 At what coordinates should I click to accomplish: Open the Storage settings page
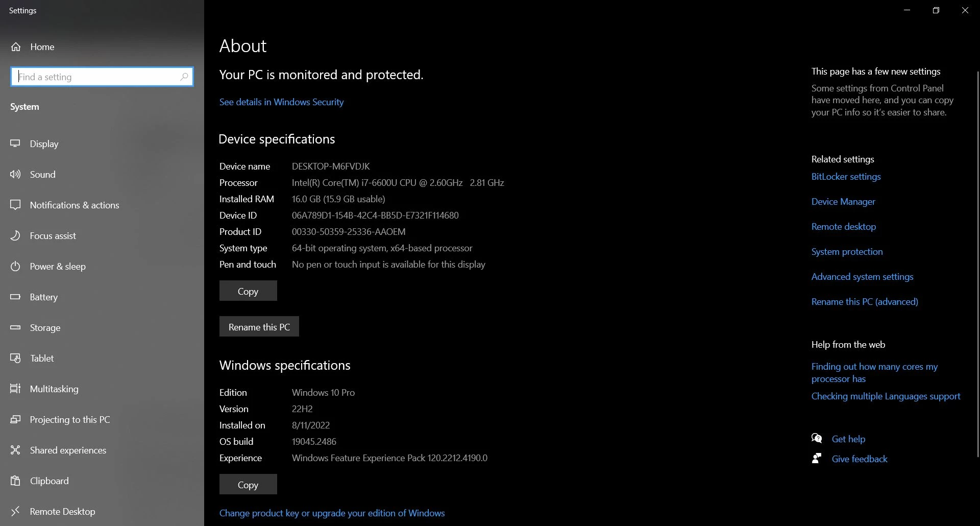[x=102, y=327]
